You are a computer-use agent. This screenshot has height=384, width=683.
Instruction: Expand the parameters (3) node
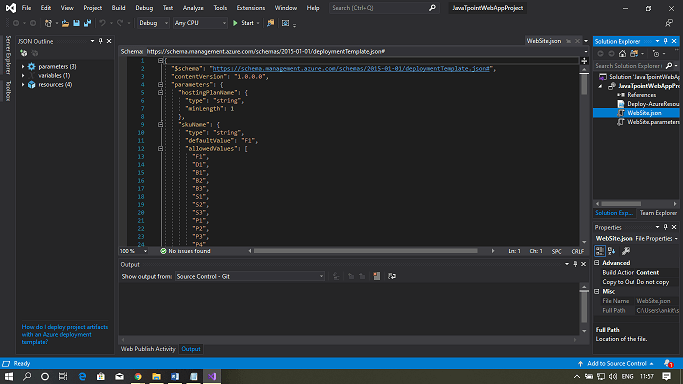click(x=23, y=67)
